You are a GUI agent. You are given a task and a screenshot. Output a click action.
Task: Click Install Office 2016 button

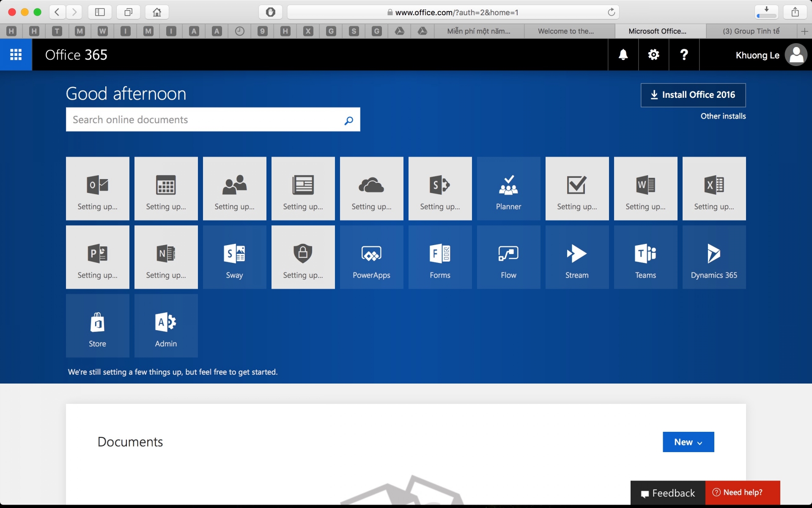point(693,95)
